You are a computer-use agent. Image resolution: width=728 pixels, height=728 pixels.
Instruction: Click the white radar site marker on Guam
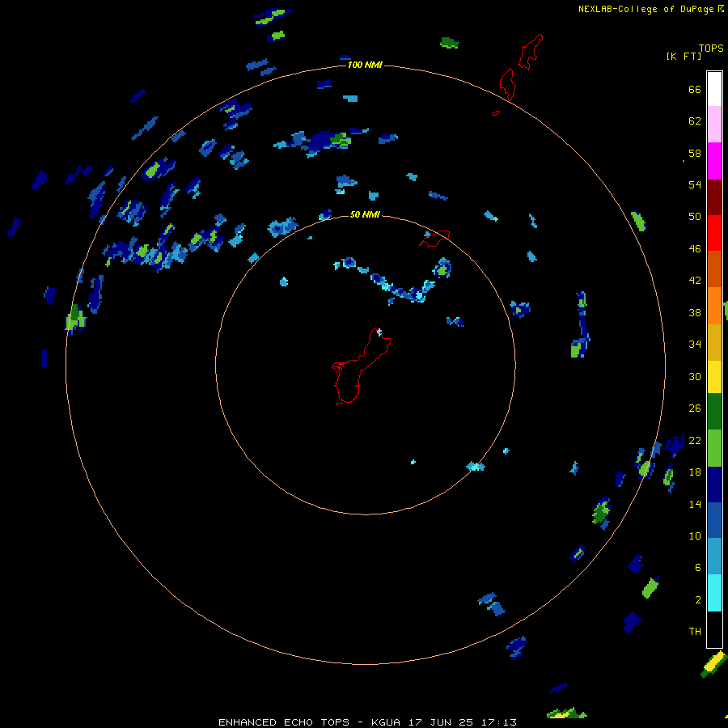click(x=379, y=332)
